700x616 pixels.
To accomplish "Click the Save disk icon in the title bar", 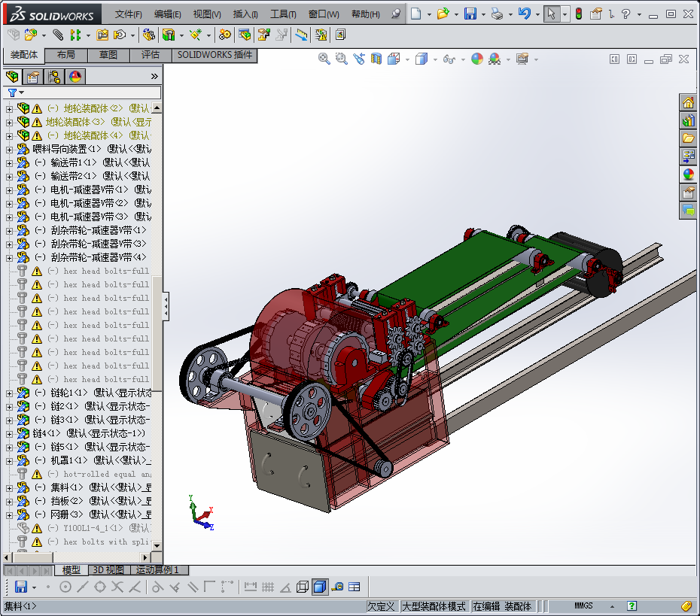I will click(x=470, y=14).
